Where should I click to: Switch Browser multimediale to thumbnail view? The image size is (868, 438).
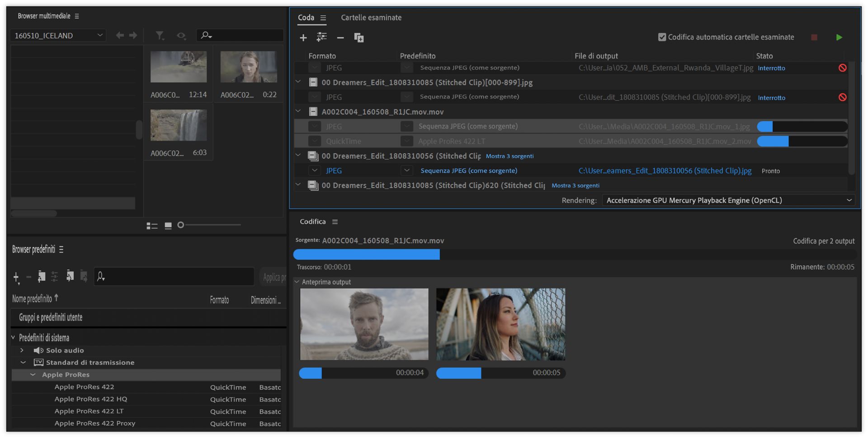168,226
